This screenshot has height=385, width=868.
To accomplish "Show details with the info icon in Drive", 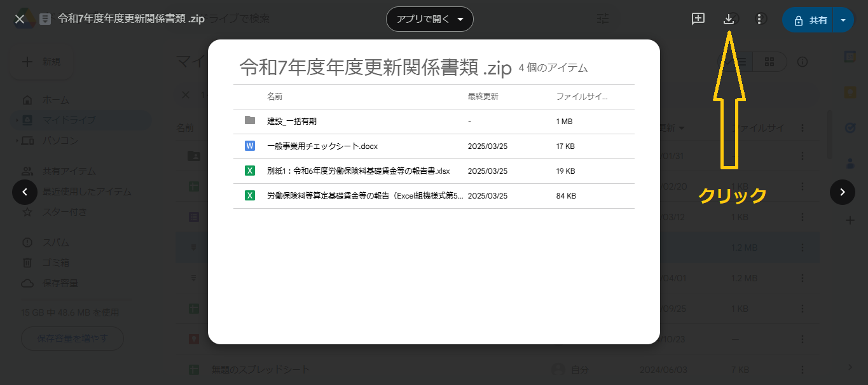I will point(803,62).
